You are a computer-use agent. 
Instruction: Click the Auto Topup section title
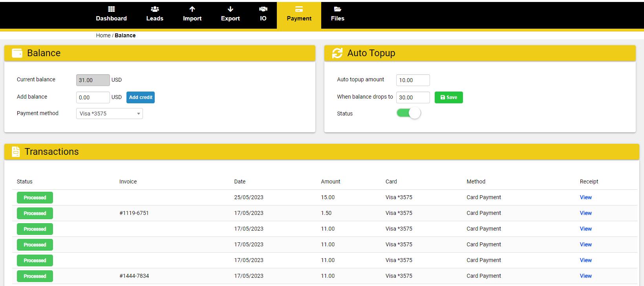point(371,53)
